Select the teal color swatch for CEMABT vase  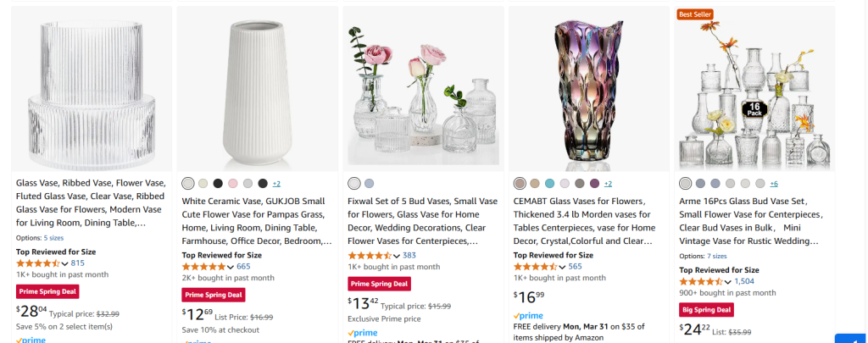point(550,183)
